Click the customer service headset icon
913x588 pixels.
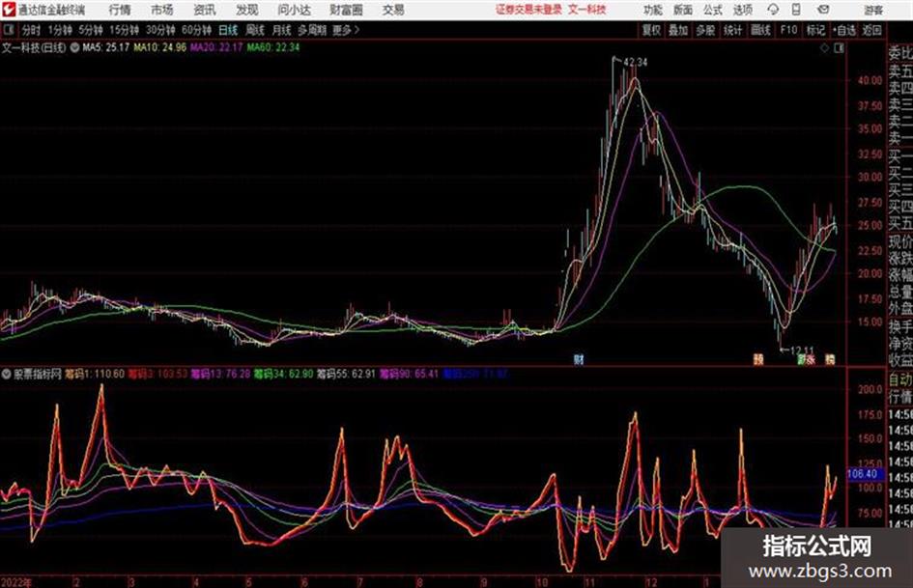pyautogui.click(x=773, y=10)
